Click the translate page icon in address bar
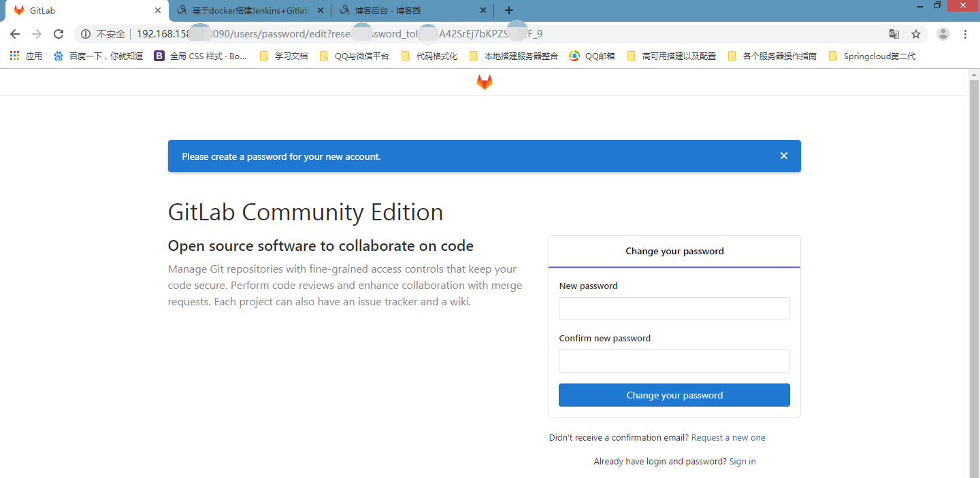Viewport: 980px width, 478px height. (894, 34)
